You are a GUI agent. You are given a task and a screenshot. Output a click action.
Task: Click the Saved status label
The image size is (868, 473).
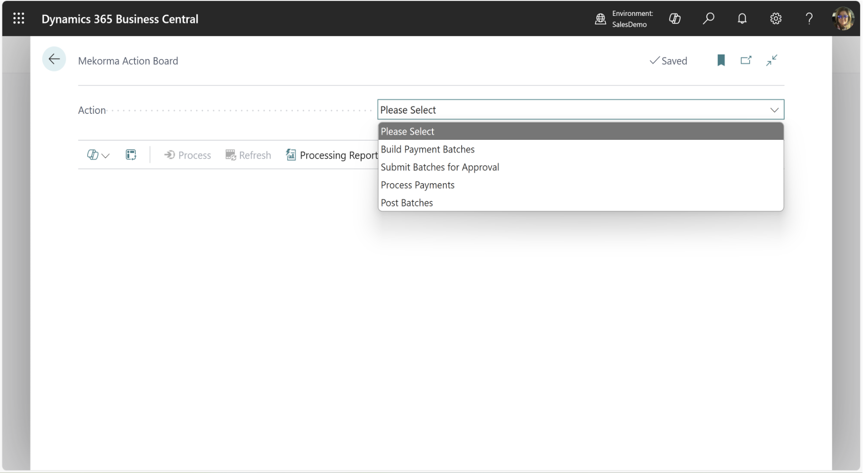coord(668,60)
